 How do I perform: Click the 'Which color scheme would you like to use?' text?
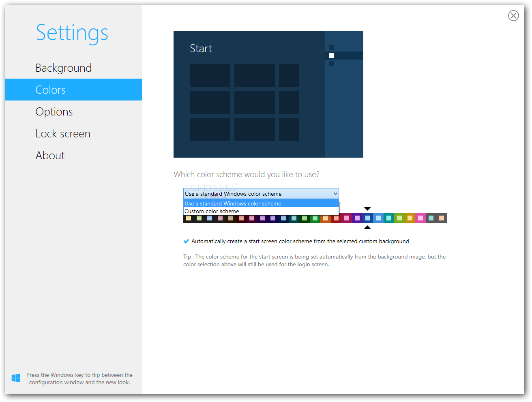(247, 174)
